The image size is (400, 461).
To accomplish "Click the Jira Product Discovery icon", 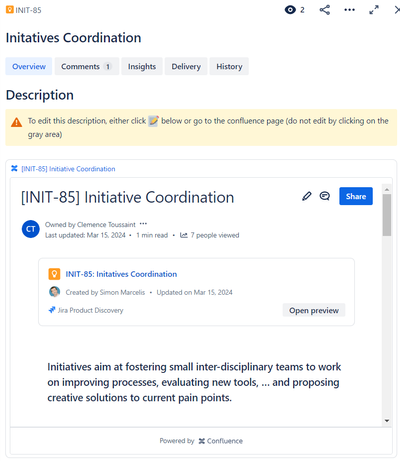I will tap(52, 310).
